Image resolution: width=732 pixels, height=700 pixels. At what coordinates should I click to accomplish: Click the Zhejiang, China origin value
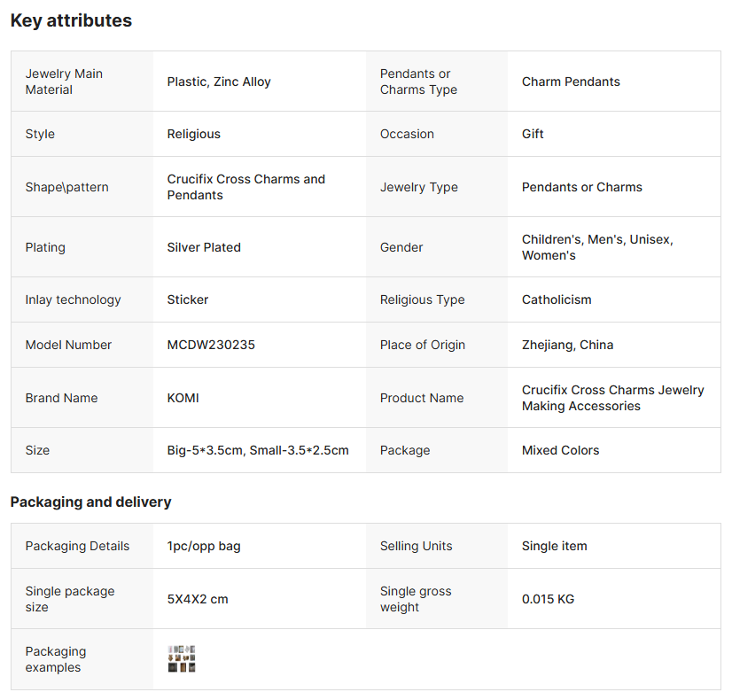pos(567,345)
